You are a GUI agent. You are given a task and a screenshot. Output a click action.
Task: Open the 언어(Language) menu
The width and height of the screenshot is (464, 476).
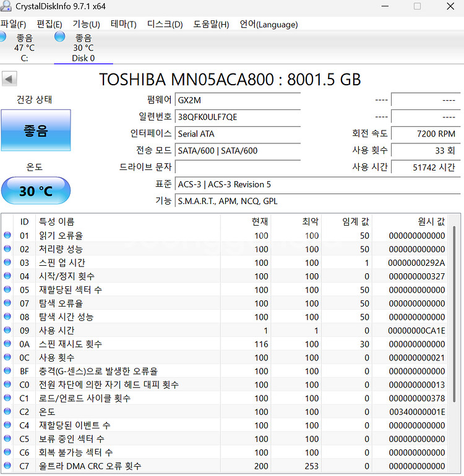[269, 24]
